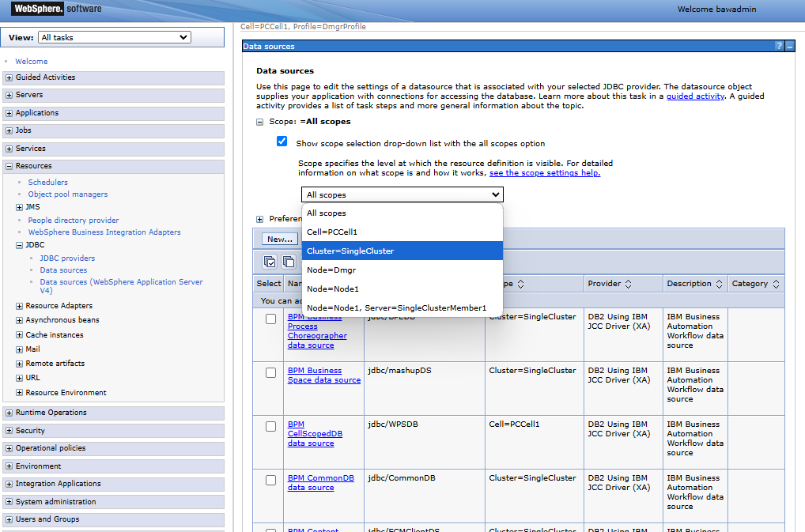Sort by Description column arrows
The height and width of the screenshot is (532, 805).
tap(719, 284)
